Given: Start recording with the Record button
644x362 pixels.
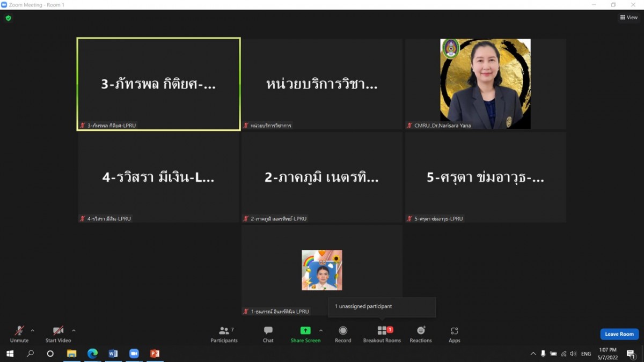Looking at the screenshot, I should tap(343, 334).
